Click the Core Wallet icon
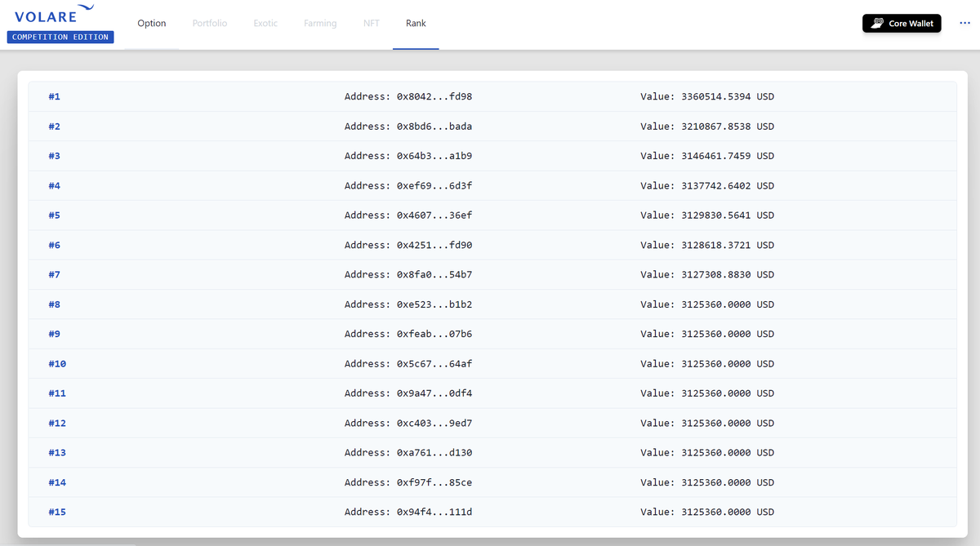 coord(878,24)
